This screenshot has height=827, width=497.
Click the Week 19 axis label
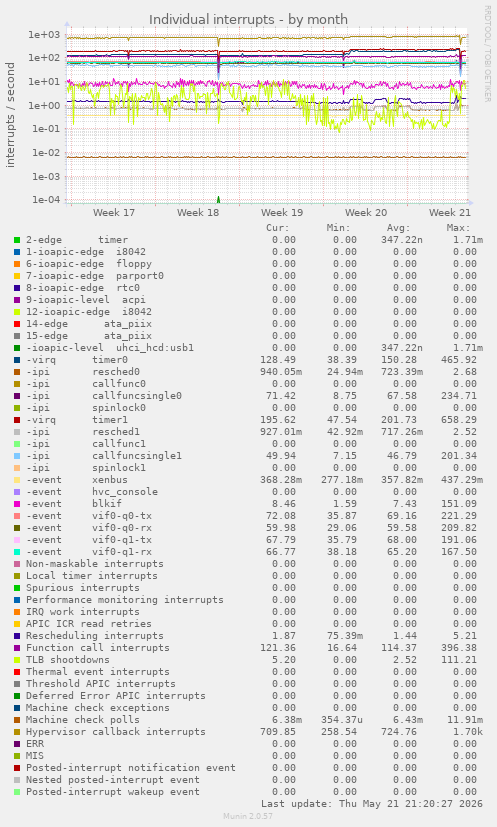click(282, 213)
